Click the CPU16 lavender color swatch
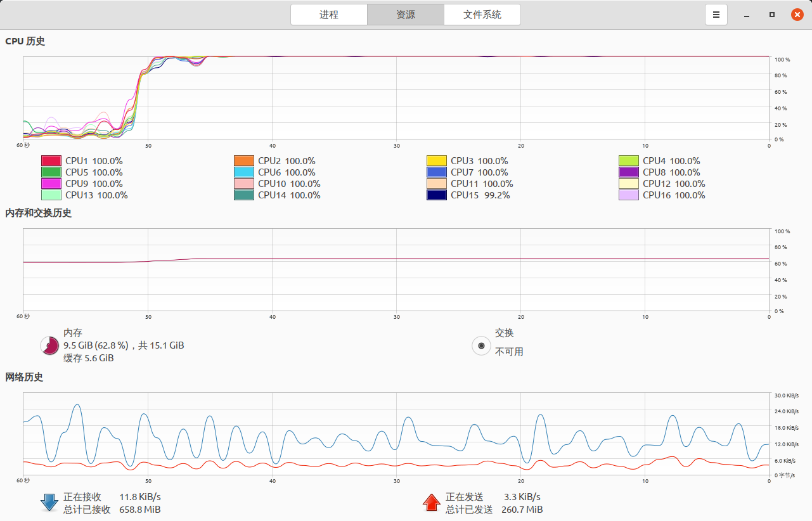The width and height of the screenshot is (812, 521). [x=629, y=195]
